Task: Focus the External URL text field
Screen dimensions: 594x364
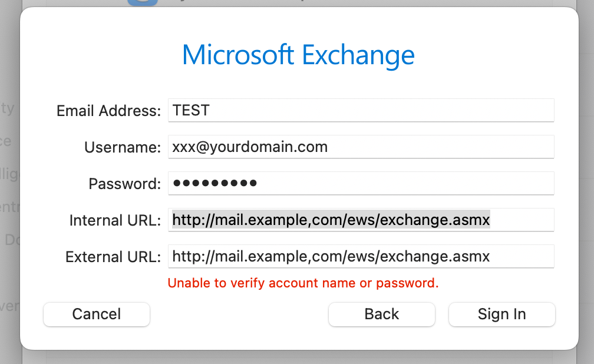Action: tap(361, 256)
